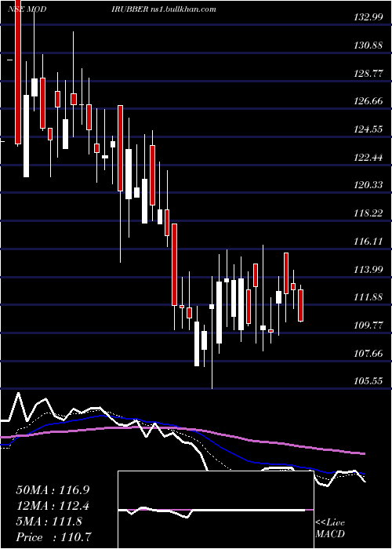Click the 5MA : 111.8 readout
Image resolution: width=392 pixels, height=549 pixels.
click(49, 522)
